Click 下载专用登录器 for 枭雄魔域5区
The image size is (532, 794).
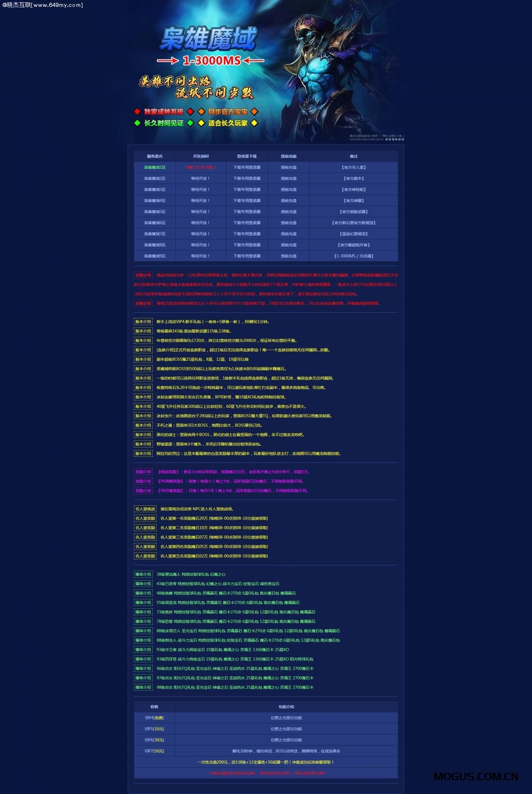(247, 212)
